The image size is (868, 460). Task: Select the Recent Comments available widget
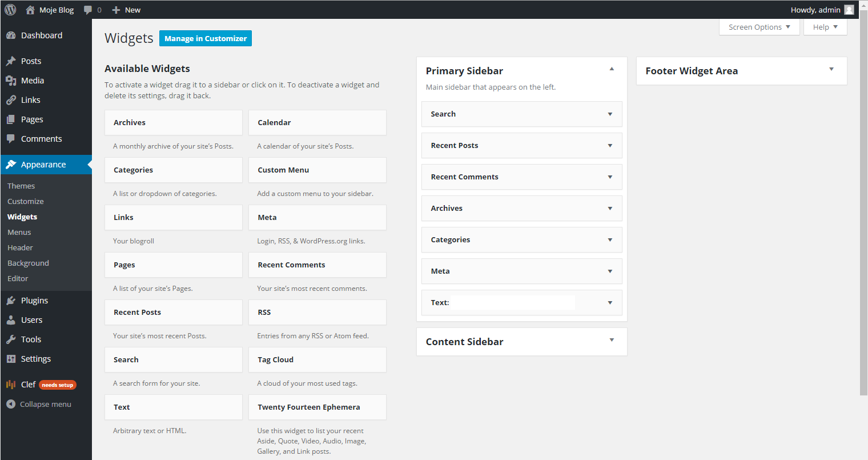[x=318, y=265]
